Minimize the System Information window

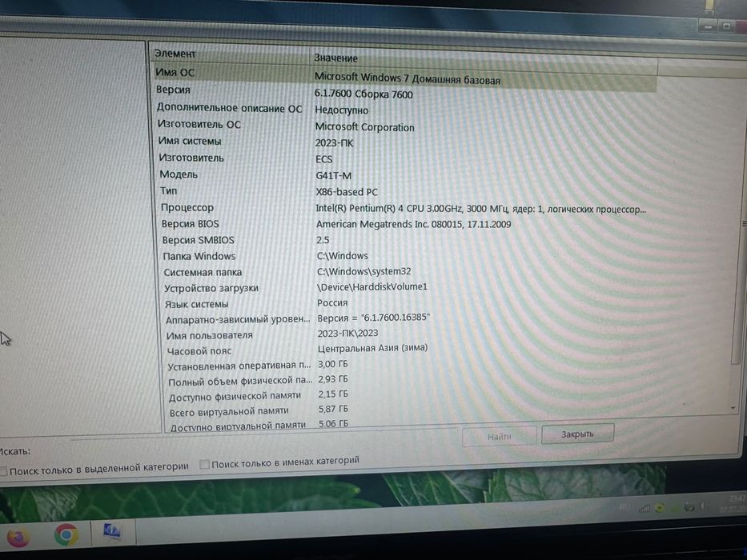coord(708,26)
